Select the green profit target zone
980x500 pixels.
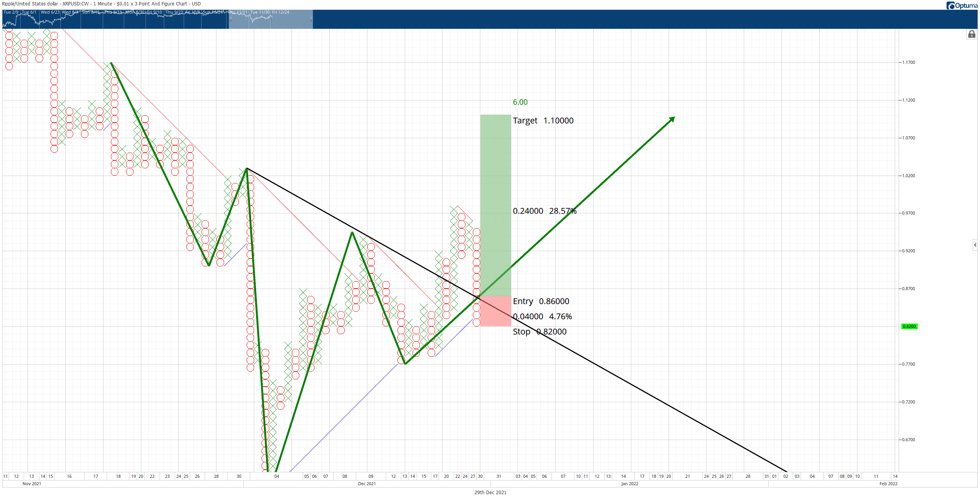[x=495, y=205]
